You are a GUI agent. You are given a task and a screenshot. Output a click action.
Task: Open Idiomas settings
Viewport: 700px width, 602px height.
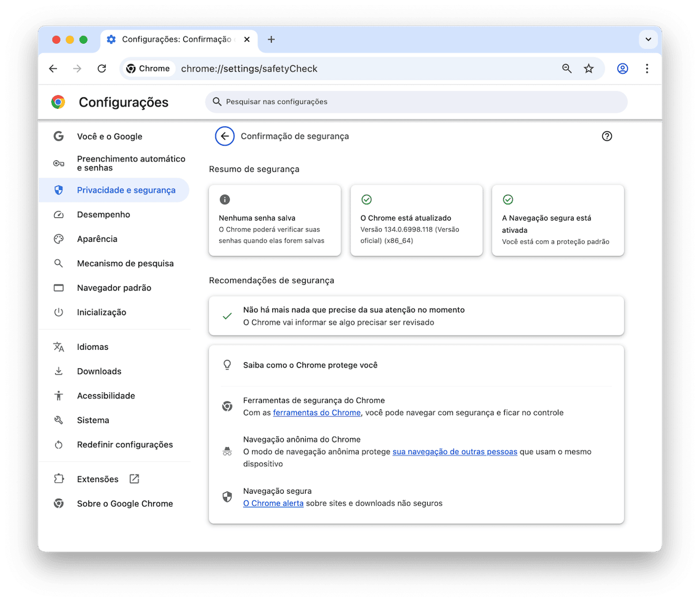tap(114, 347)
